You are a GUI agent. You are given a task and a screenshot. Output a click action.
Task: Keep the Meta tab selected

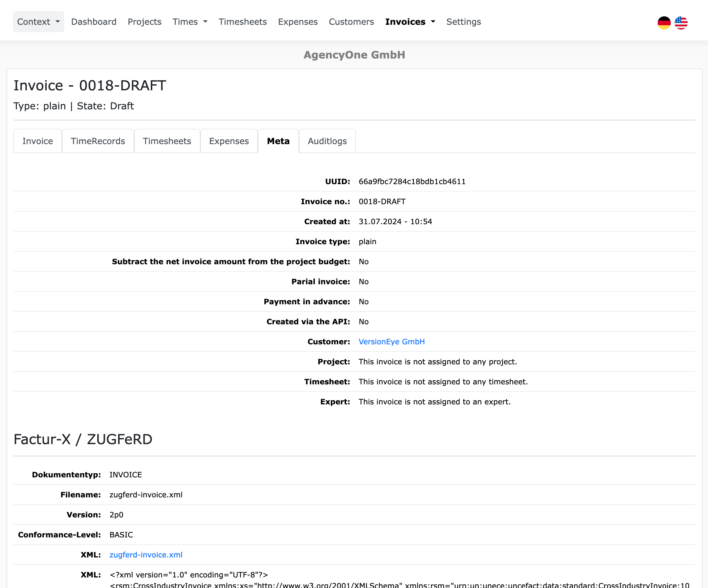(278, 141)
